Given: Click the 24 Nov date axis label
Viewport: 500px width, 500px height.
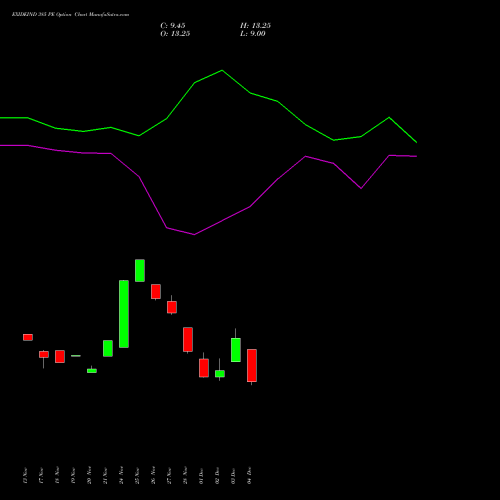Looking at the screenshot, I should [121, 476].
